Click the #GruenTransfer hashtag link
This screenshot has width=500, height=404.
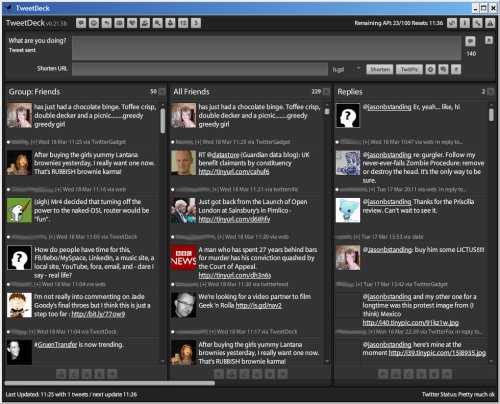[x=56, y=345]
